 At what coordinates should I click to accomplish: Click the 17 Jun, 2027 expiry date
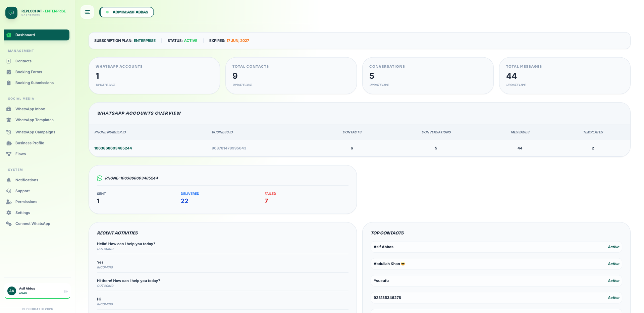pyautogui.click(x=238, y=41)
